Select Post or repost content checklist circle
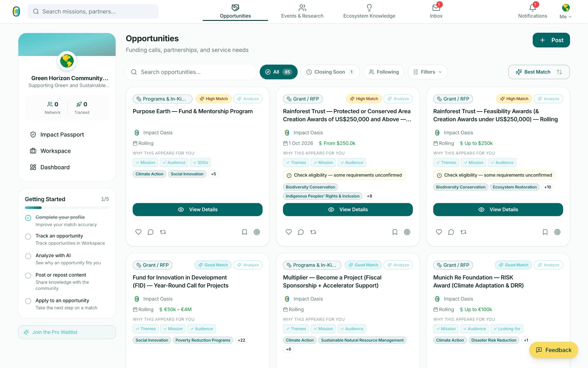 28,276
